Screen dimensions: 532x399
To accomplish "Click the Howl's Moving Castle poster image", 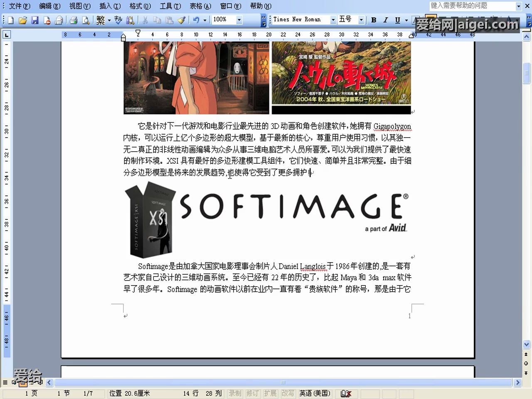I will pos(341,77).
